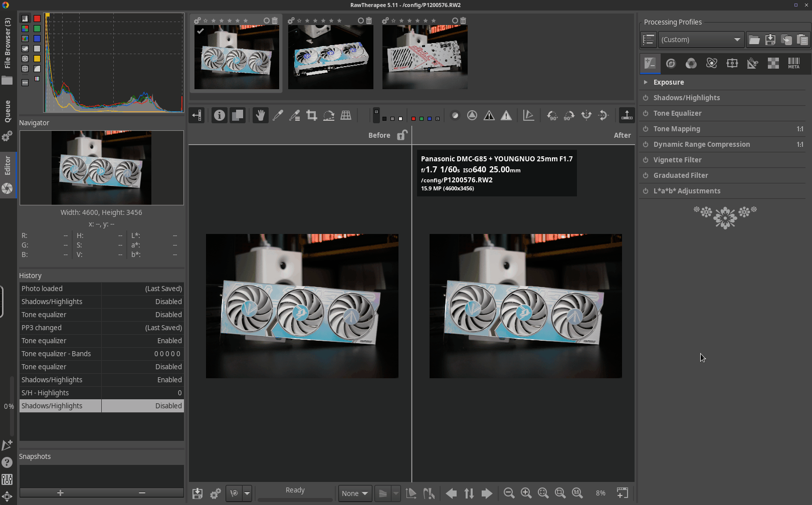This screenshot has height=505, width=812.
Task: Open the None soft-proofing dropdown
Action: (x=355, y=493)
